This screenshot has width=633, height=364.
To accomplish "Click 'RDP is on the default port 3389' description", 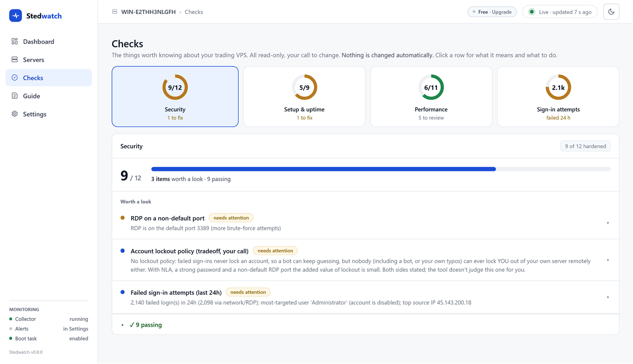I will point(206,228).
